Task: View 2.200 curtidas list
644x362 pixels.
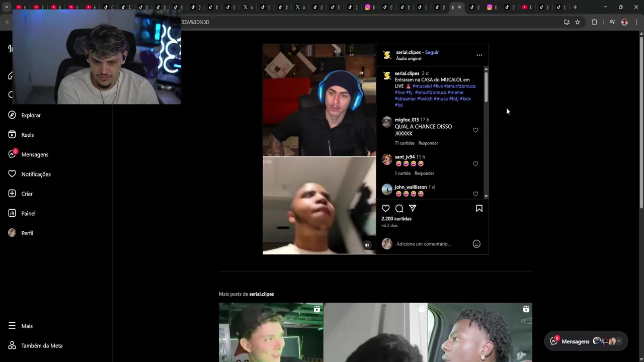Action: 396,219
